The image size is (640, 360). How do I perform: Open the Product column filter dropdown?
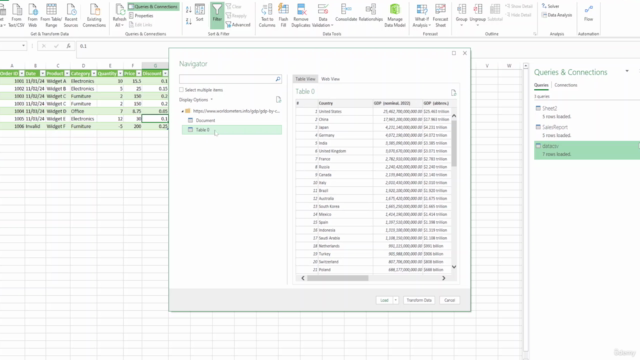click(67, 73)
